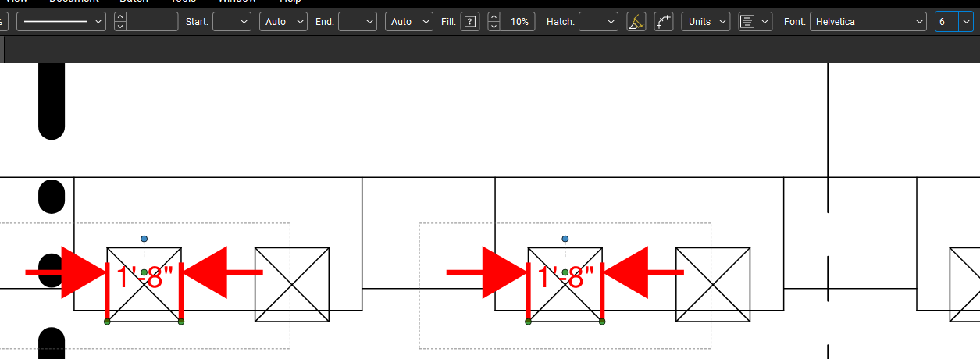Open the End size Auto dropdown
This screenshot has width=980, height=359.
tap(409, 22)
